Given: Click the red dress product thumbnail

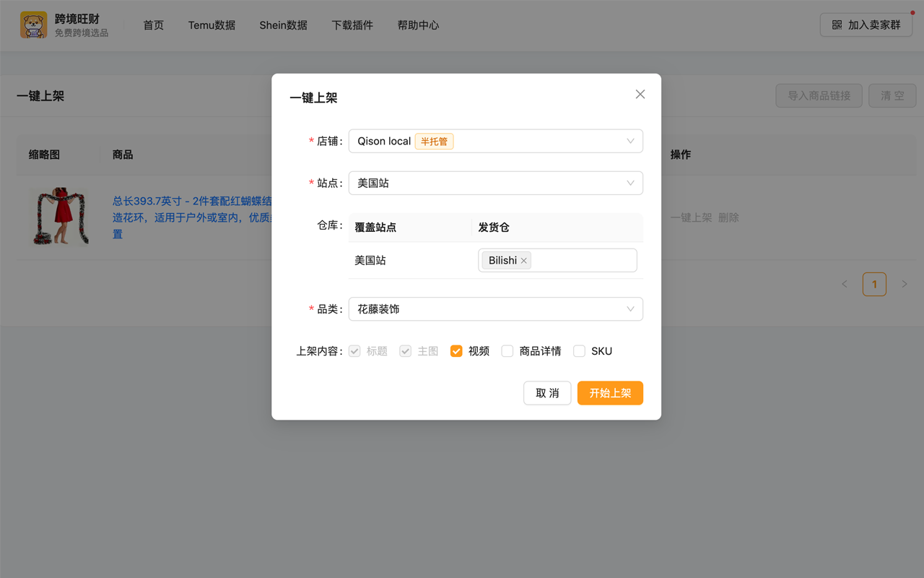Looking at the screenshot, I should point(58,217).
